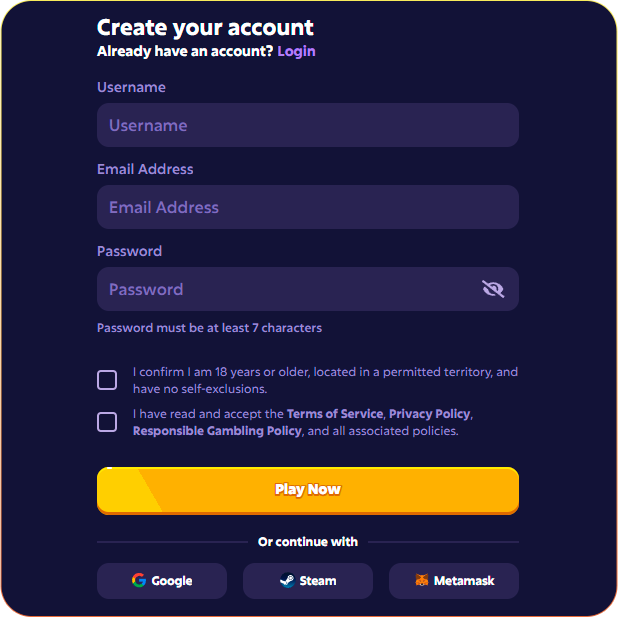Open the Login link

296,51
